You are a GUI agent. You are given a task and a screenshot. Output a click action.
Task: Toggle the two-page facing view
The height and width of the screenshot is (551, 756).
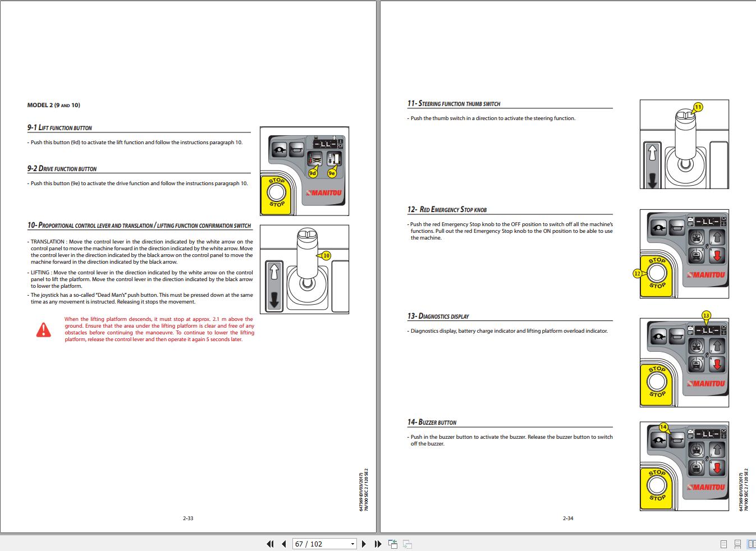750,543
